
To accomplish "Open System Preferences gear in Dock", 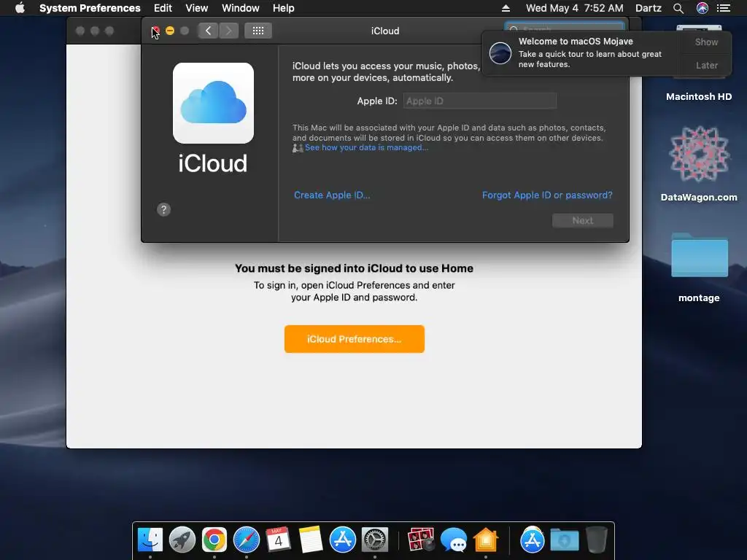I will point(375,540).
